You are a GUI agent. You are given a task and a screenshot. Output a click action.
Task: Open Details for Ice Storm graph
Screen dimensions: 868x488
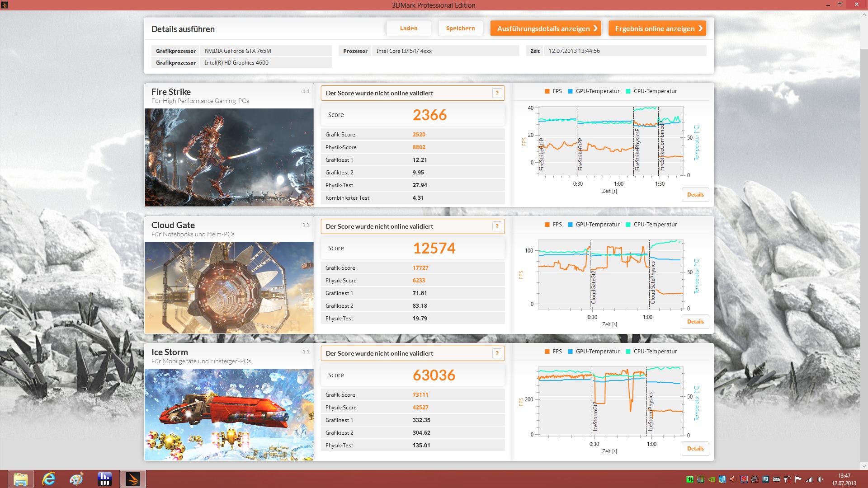click(695, 449)
